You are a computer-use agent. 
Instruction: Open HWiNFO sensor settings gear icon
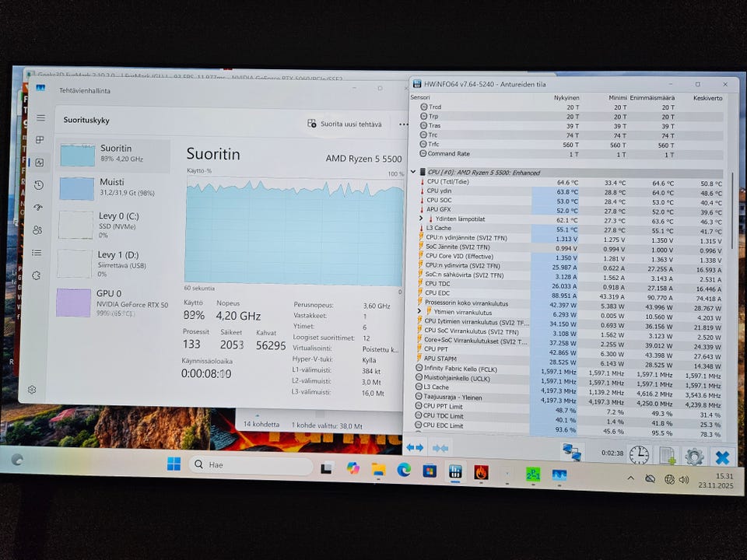pyautogui.click(x=694, y=457)
